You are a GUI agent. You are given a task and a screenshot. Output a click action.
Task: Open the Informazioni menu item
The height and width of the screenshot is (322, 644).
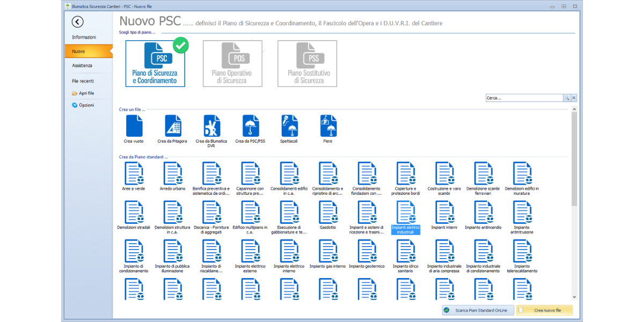84,37
